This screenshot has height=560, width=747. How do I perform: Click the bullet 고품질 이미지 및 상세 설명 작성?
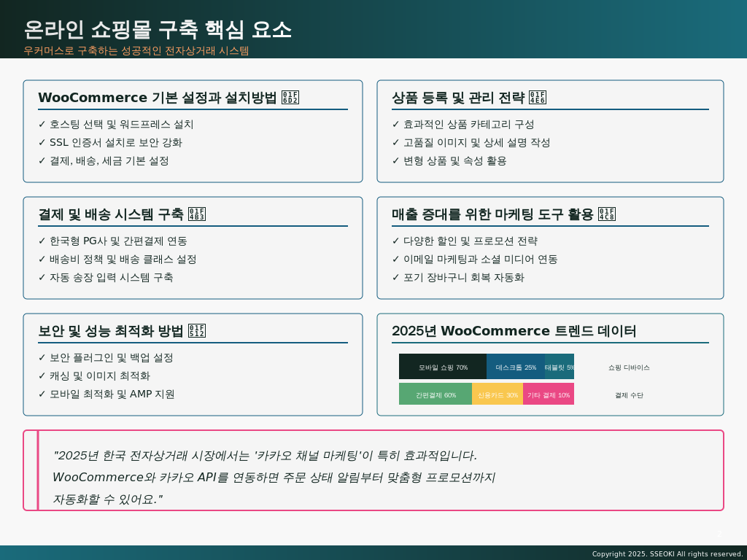(471, 142)
